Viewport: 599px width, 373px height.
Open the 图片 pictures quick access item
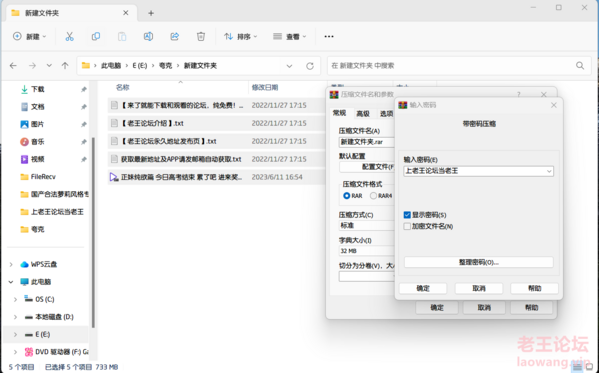tap(37, 124)
